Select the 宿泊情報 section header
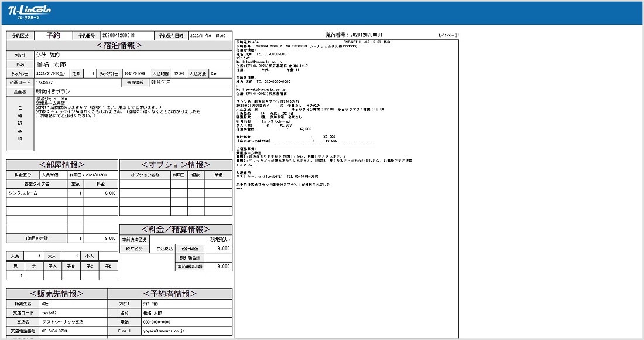The height and width of the screenshot is (340, 644). click(119, 45)
